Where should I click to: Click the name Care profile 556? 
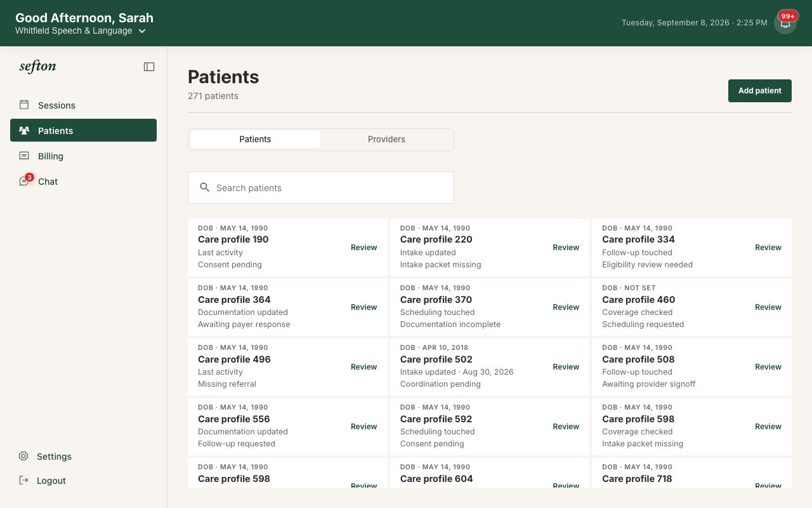pyautogui.click(x=233, y=419)
